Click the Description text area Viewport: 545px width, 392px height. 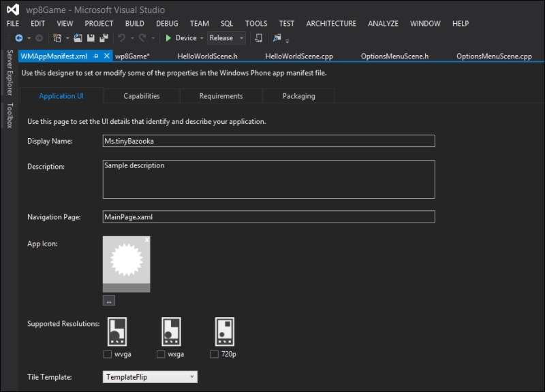coord(268,179)
